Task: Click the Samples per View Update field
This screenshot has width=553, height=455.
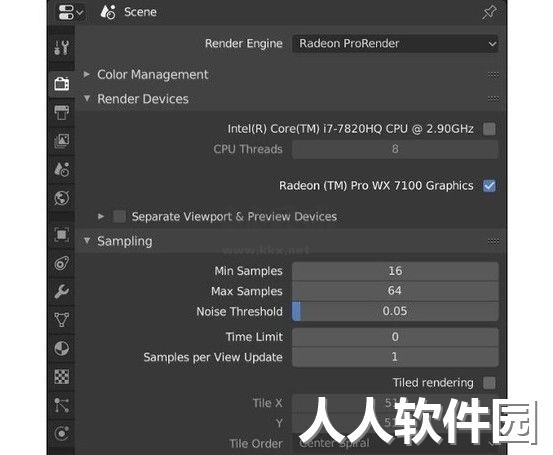Action: 395,357
